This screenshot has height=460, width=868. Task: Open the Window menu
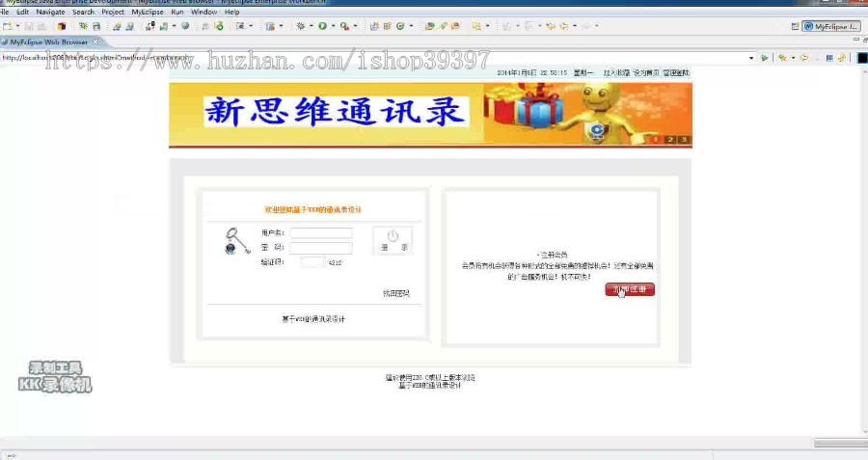tap(203, 12)
